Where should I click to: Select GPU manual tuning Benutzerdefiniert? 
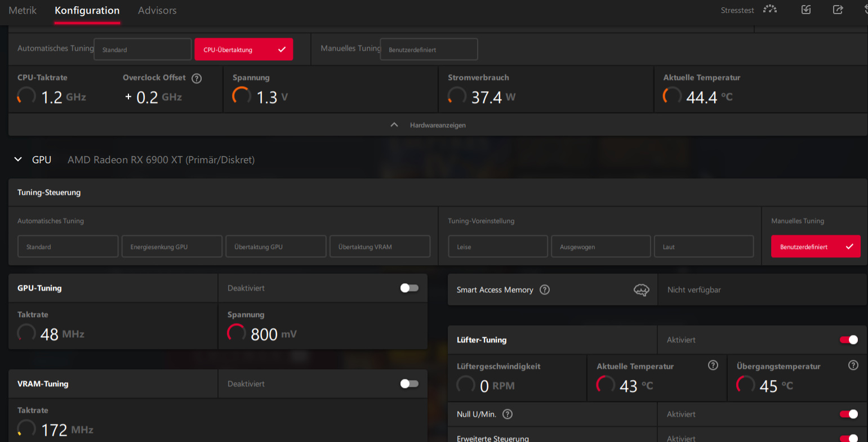[x=816, y=247]
